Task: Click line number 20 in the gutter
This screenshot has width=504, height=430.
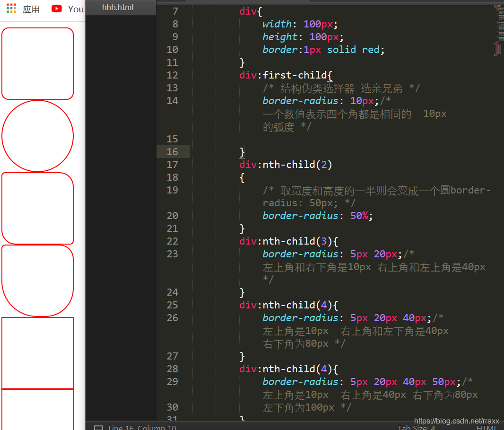Action: click(172, 216)
